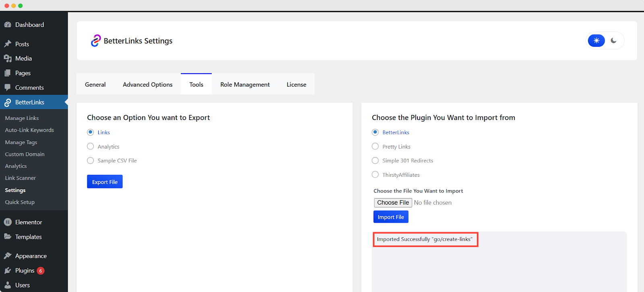Click the Appearance paintbrush icon
Image resolution: width=644 pixels, height=292 pixels.
[8, 256]
